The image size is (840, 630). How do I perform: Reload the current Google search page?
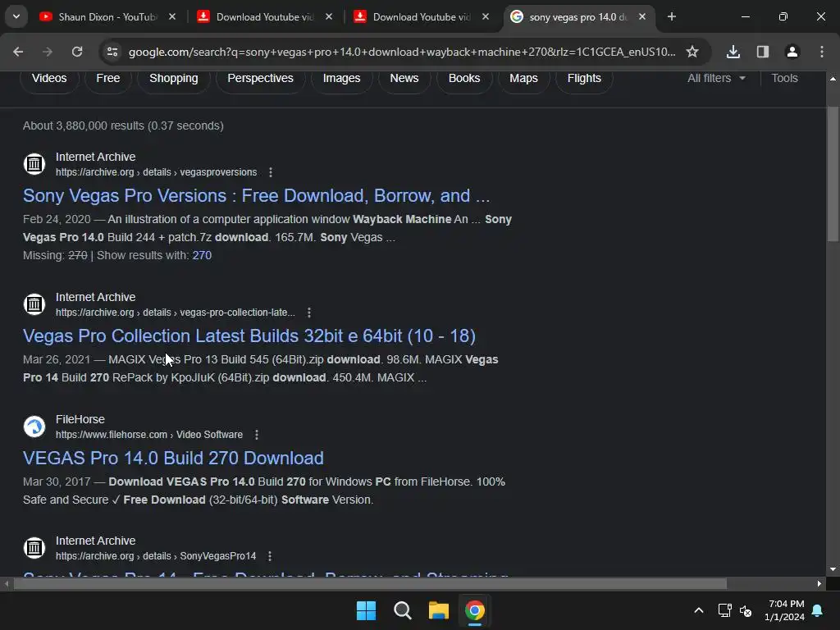77,52
